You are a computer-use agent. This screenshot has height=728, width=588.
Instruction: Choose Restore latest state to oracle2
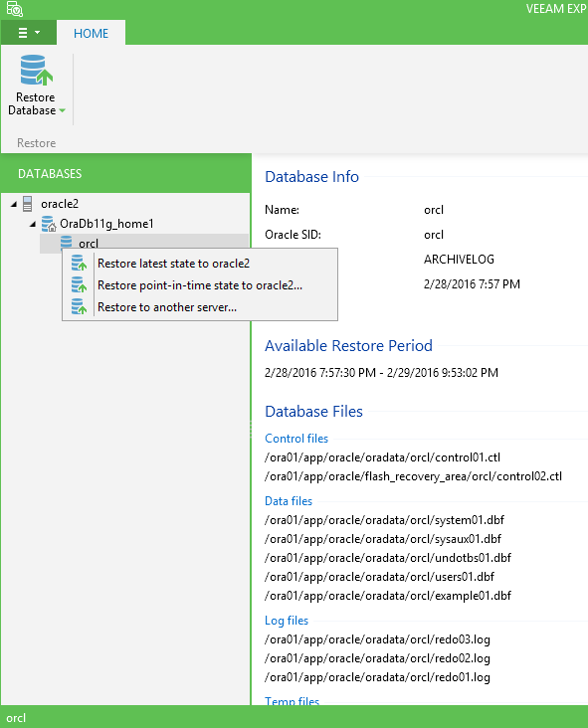click(173, 264)
